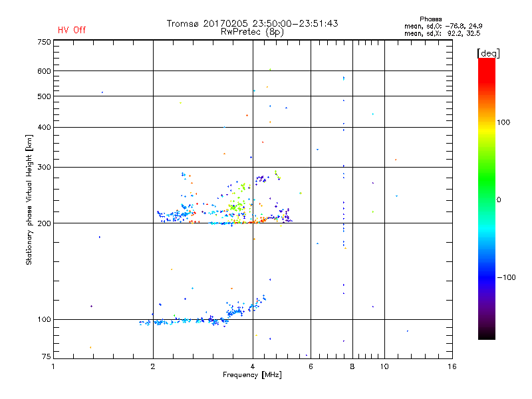The height and width of the screenshot is (399, 532).
Task: Click the x-axis '2' tick label
Action: [x=153, y=366]
